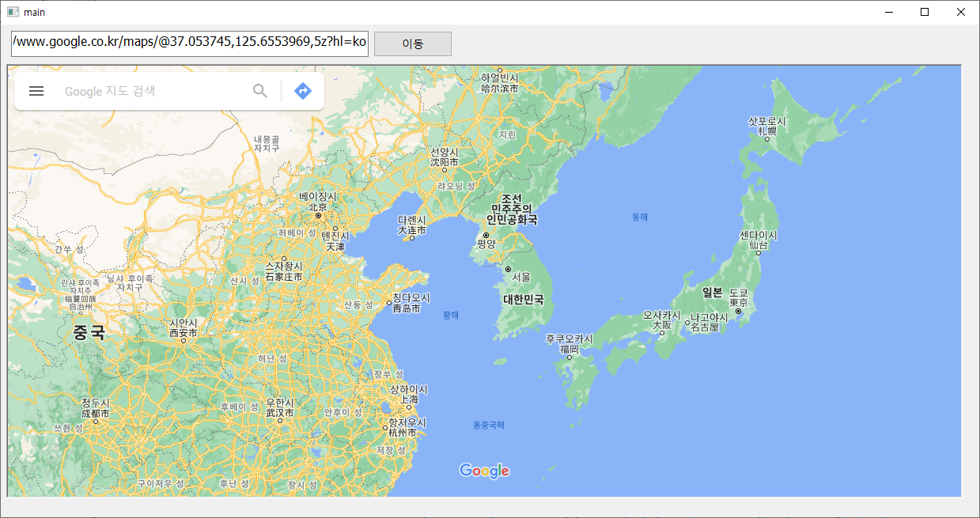Image resolution: width=980 pixels, height=518 pixels.
Task: Click the 이동 button
Action: (413, 44)
